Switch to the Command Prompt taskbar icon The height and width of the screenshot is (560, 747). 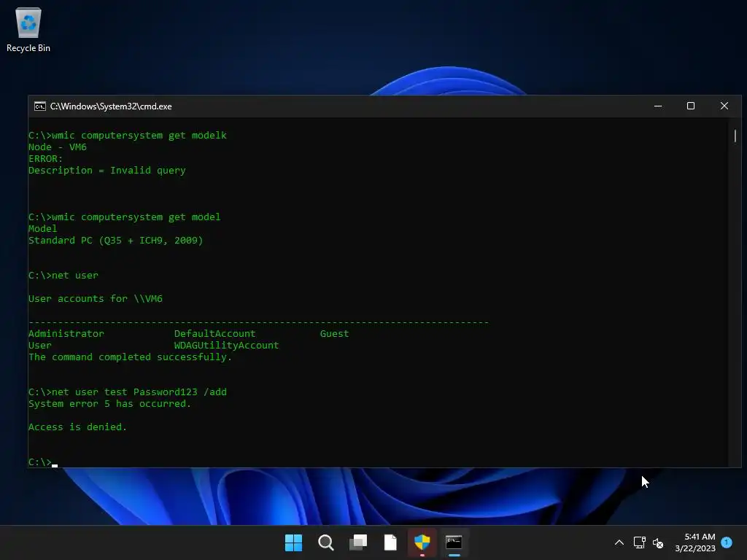click(454, 542)
